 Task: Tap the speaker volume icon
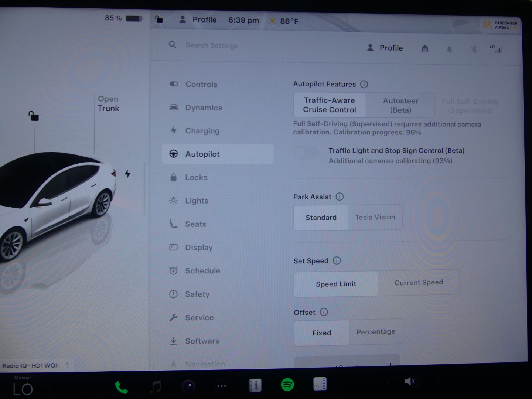tap(409, 381)
